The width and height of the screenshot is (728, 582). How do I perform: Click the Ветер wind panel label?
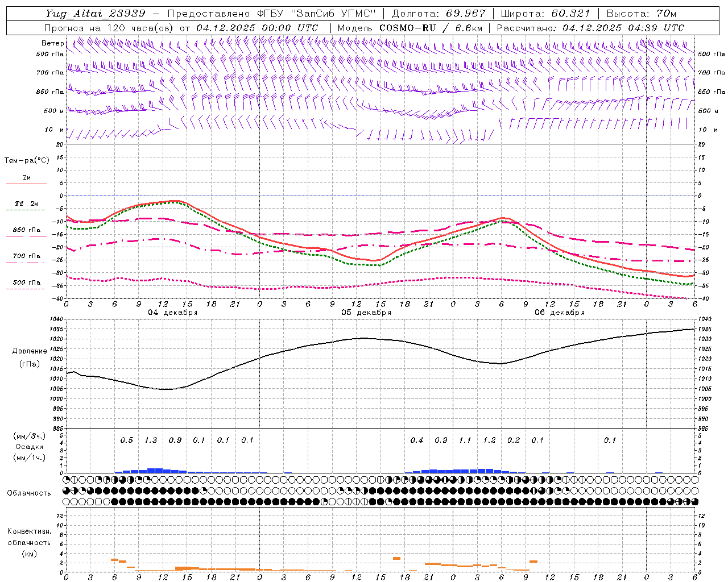[x=53, y=43]
